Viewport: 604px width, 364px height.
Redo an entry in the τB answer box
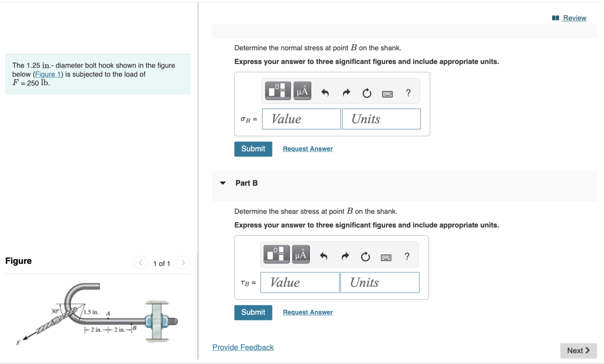[345, 256]
